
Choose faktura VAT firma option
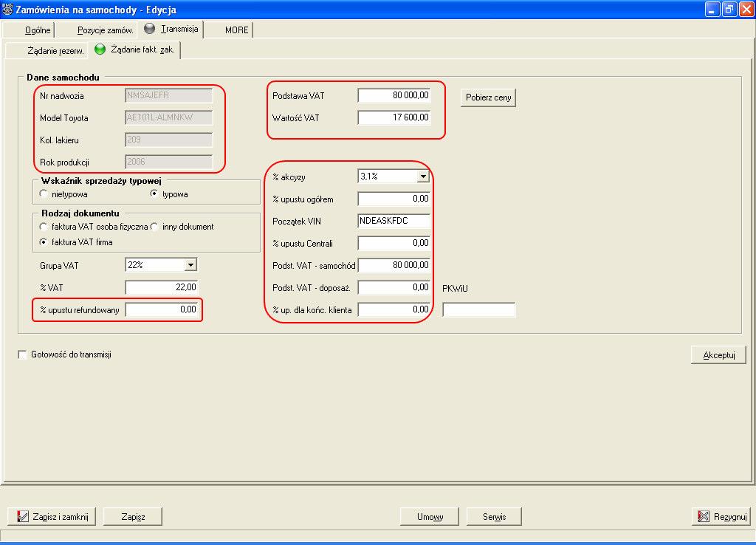(x=44, y=241)
